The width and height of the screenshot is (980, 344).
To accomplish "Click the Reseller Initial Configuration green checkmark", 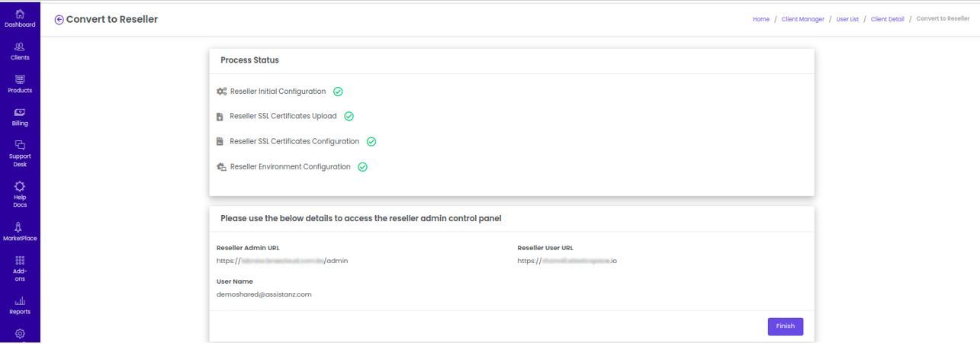I will 338,92.
